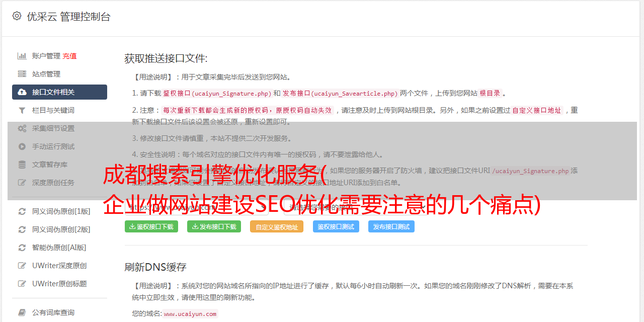Open 智能伪原创[AI版] in the sidebar
This screenshot has height=322, width=644.
[x=59, y=248]
